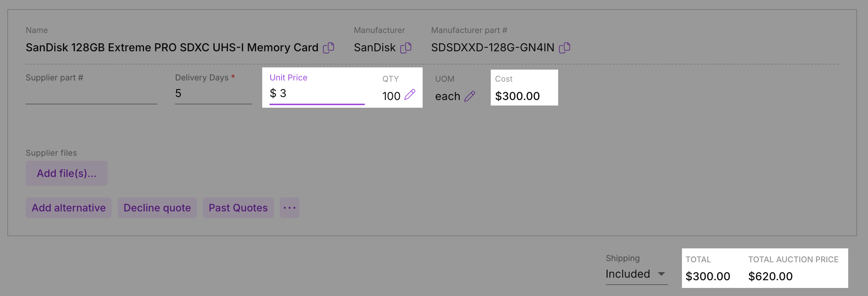Copy the product name to clipboard
Viewport: 868px width, 296px height.
pyautogui.click(x=329, y=48)
